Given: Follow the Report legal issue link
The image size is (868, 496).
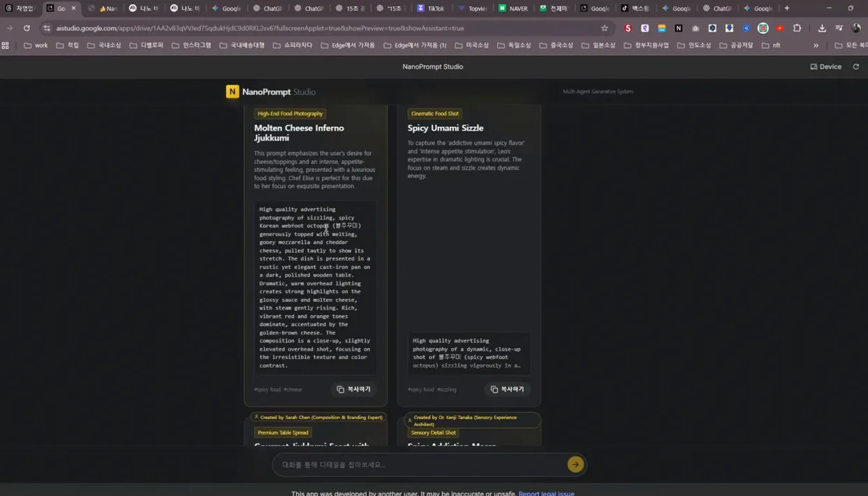Looking at the screenshot, I should [x=546, y=493].
